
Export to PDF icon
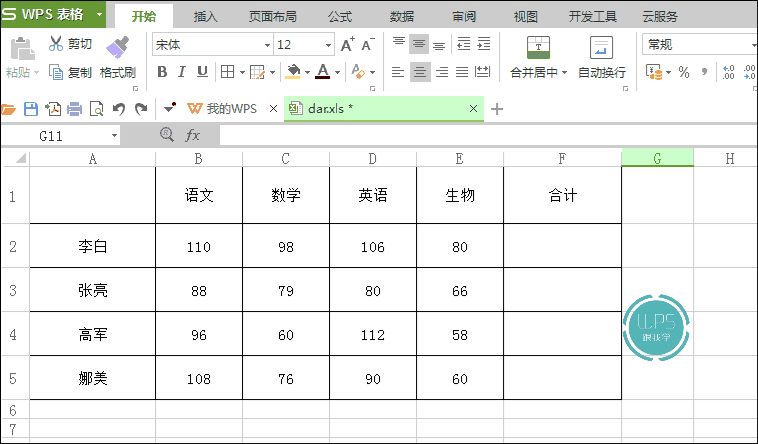pyautogui.click(x=53, y=109)
